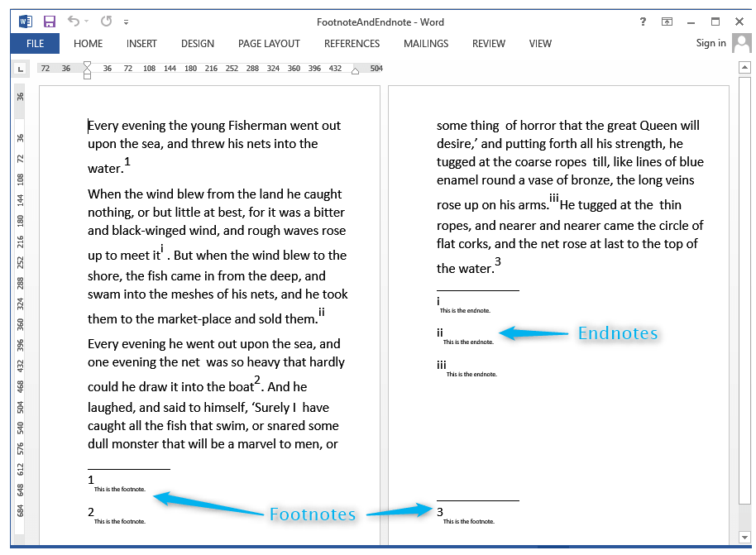
Task: Switch to the REFERENCES tab
Action: [352, 43]
